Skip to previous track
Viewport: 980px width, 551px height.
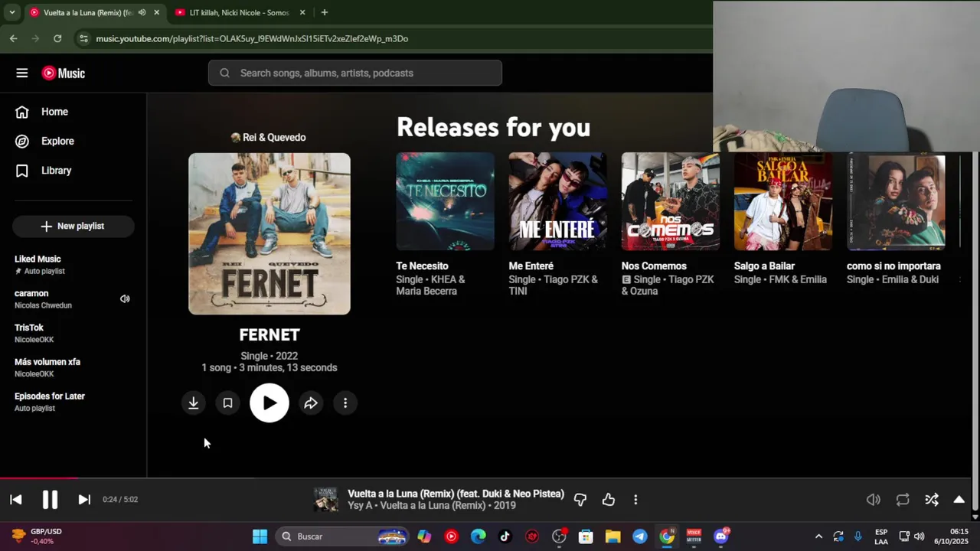pos(15,500)
